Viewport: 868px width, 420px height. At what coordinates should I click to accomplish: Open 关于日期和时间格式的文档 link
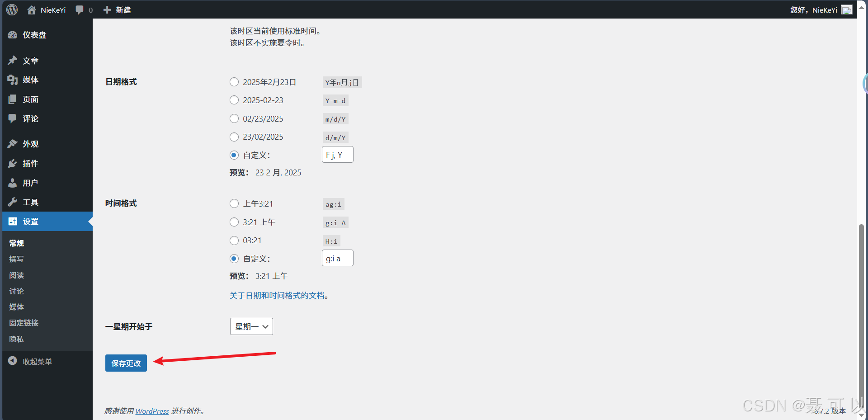point(277,296)
